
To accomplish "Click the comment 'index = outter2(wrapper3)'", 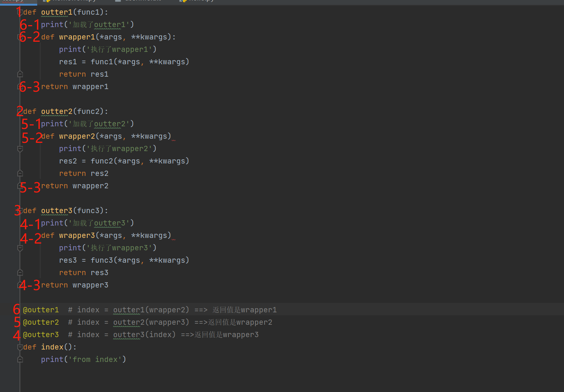I will click(x=133, y=322).
